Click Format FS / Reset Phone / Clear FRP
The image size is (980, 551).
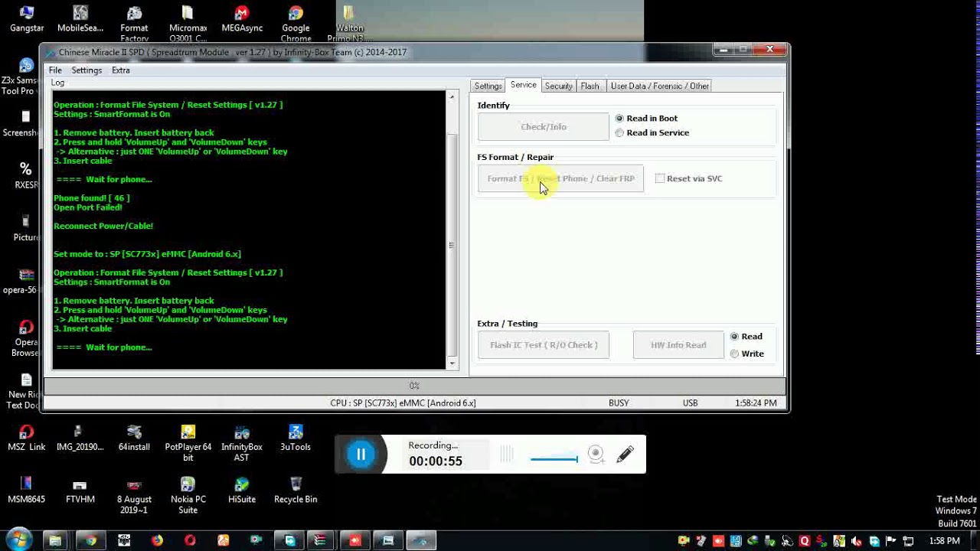(560, 178)
